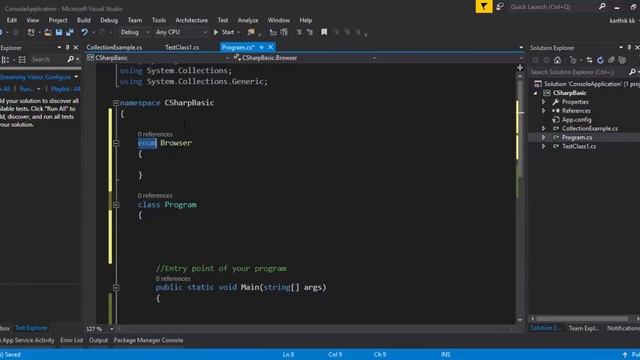
Task: Switch to the TestClass1.cs tab
Action: [182, 47]
